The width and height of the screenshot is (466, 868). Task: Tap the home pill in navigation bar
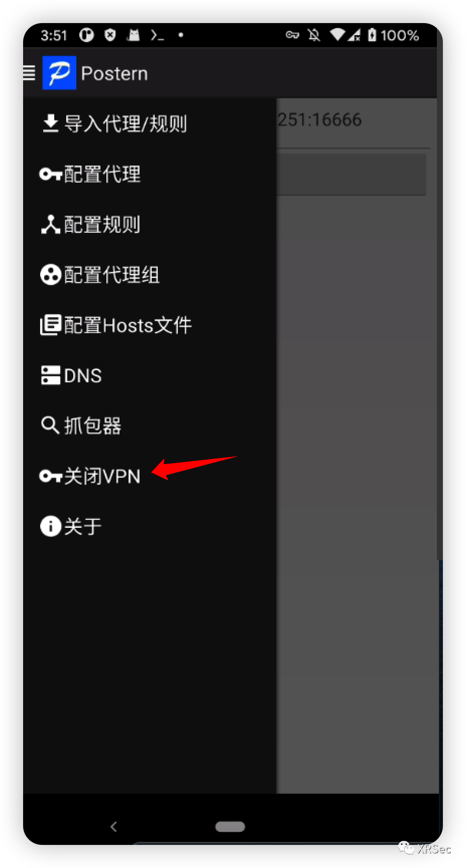click(230, 826)
